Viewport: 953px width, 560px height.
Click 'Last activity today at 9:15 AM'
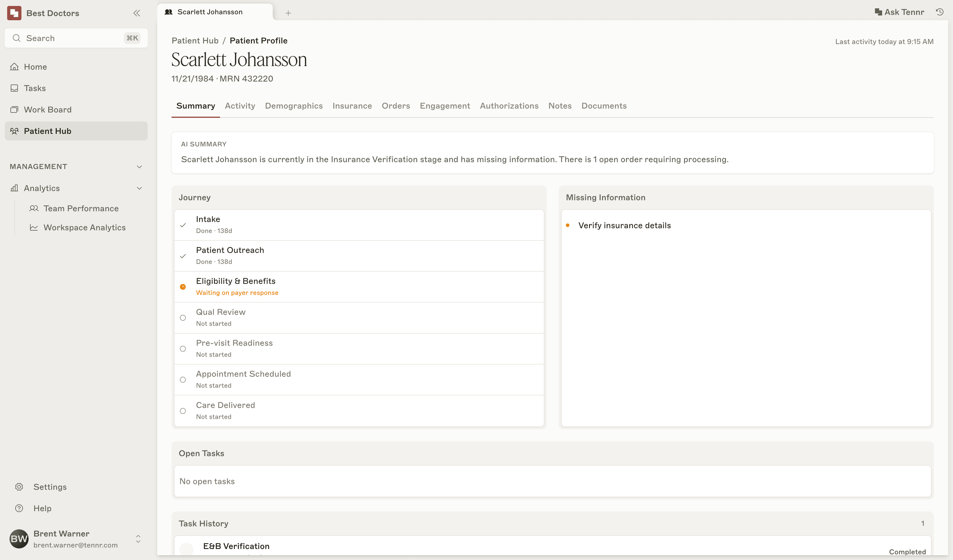884,42
